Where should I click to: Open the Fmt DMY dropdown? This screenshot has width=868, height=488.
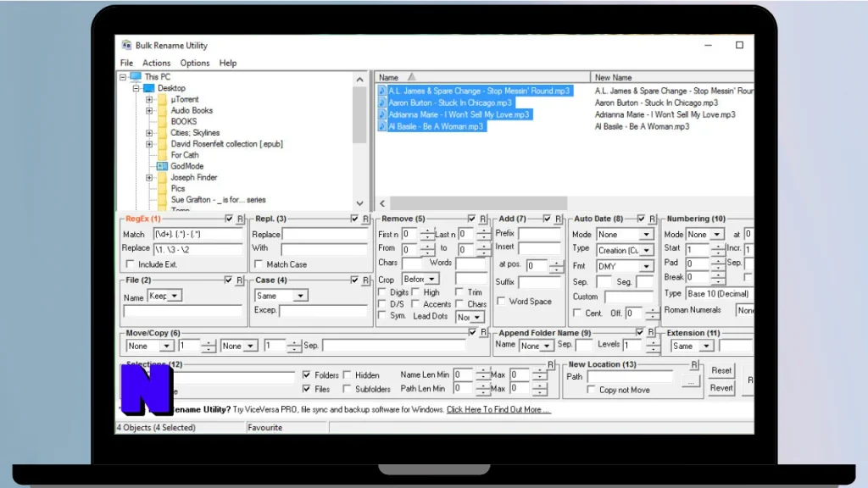pyautogui.click(x=646, y=267)
